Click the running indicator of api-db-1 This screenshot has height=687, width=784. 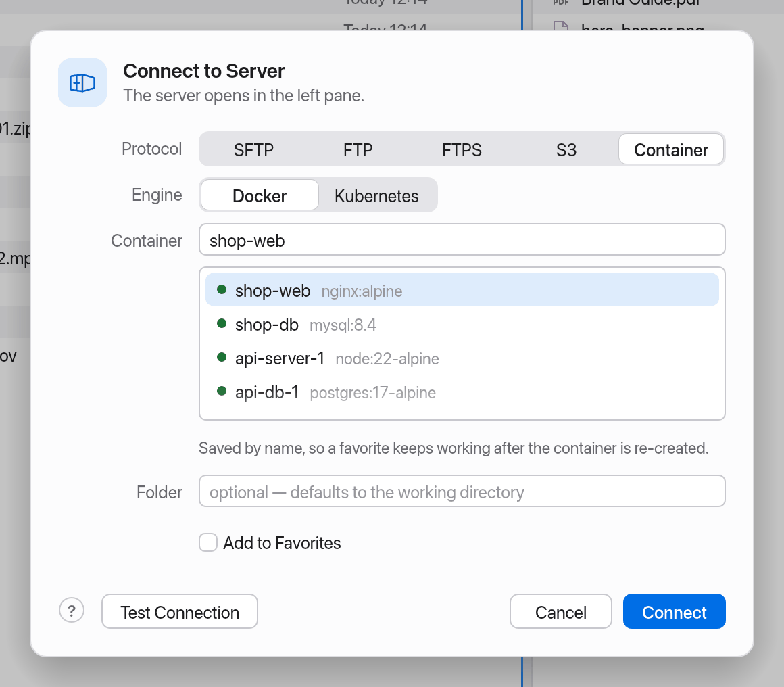point(222,391)
